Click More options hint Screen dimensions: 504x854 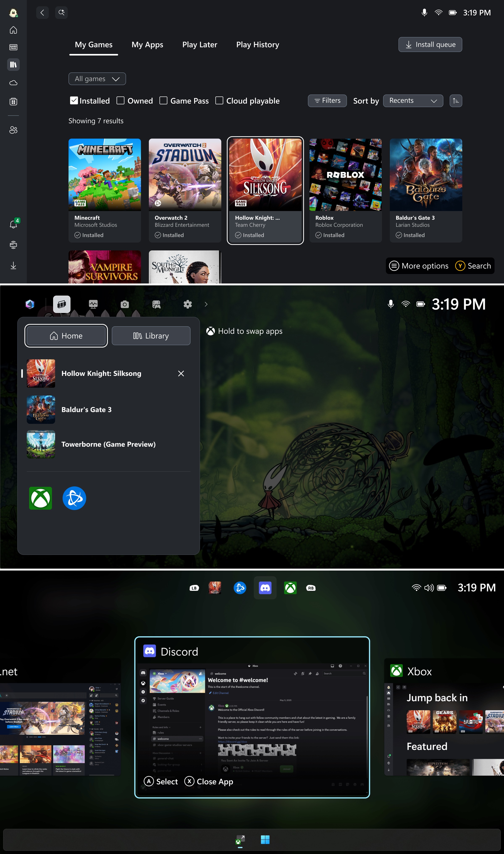418,266
